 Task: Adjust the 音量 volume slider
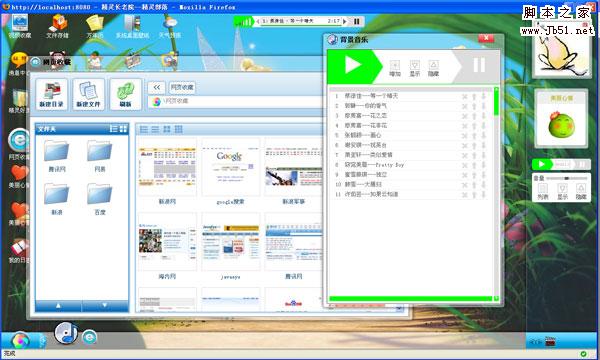pos(567,178)
